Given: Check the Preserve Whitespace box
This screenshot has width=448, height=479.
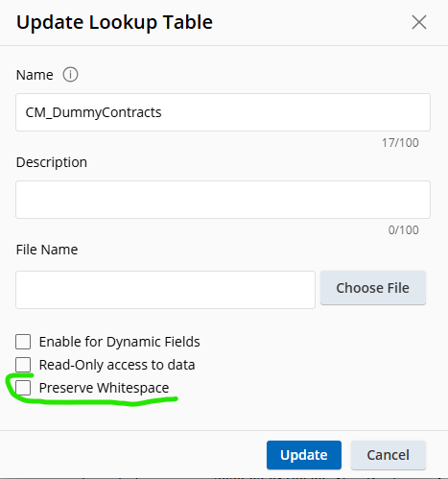Looking at the screenshot, I should (x=23, y=388).
